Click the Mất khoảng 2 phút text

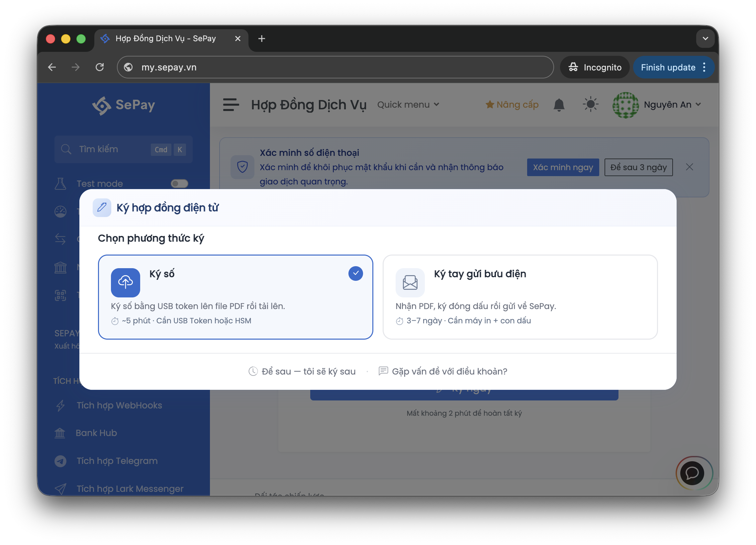tap(464, 413)
